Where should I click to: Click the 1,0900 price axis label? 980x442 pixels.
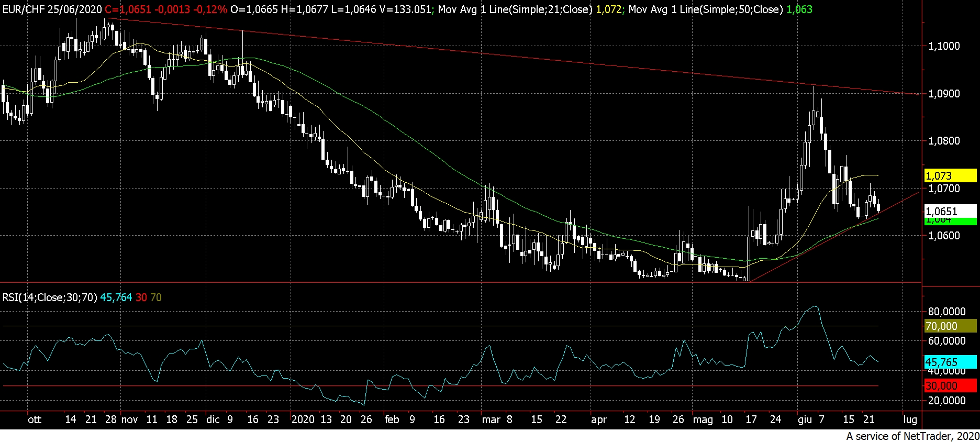pos(944,94)
